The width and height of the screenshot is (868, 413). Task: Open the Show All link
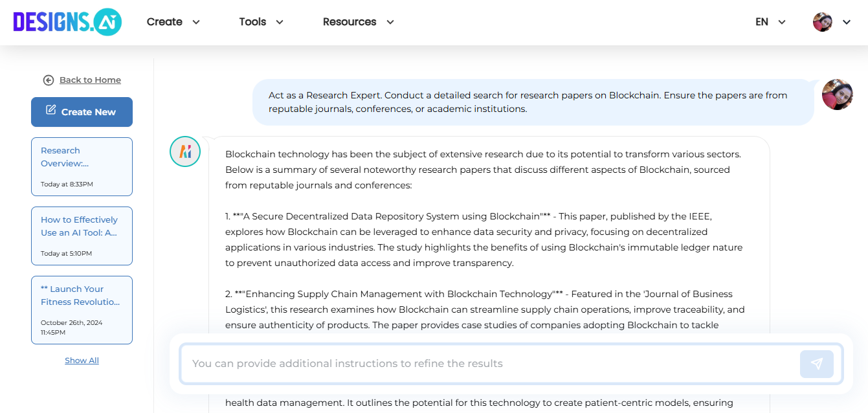pyautogui.click(x=82, y=360)
